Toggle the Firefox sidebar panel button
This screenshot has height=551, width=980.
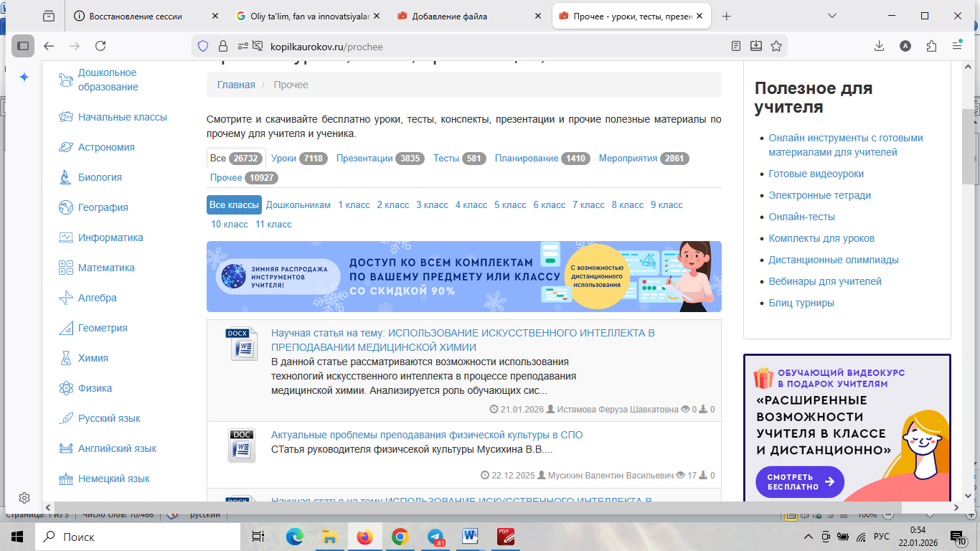pos(23,46)
